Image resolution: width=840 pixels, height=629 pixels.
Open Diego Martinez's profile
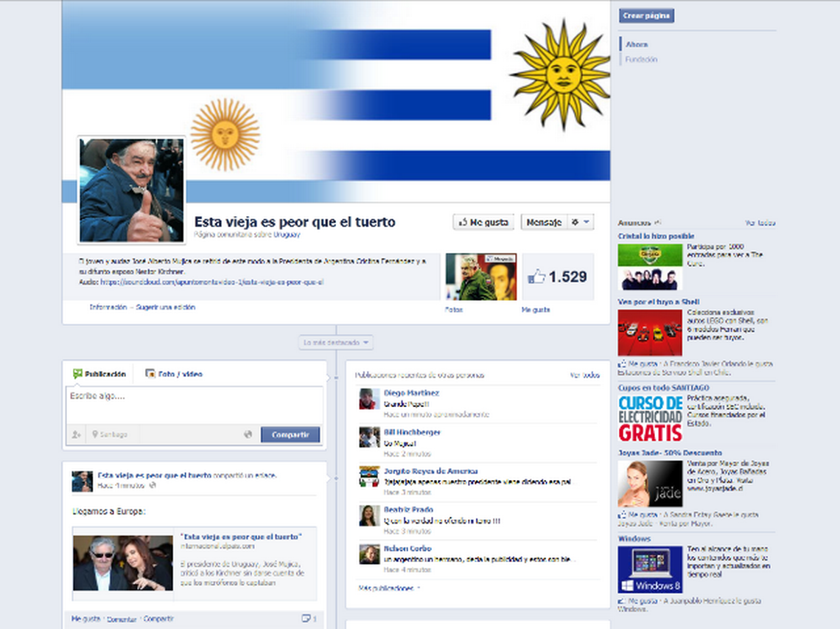coord(411,393)
